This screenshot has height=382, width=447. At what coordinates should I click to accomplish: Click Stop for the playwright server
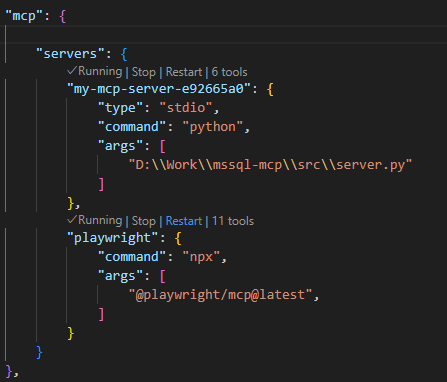(144, 221)
